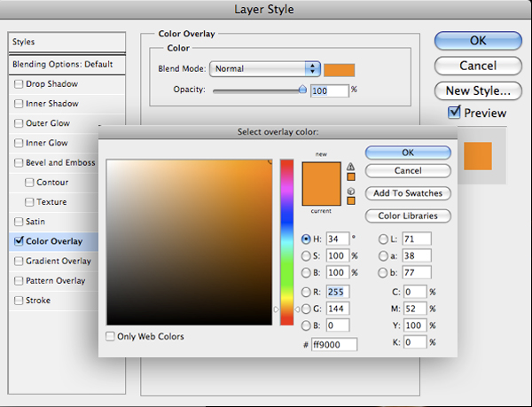Click the Add To Swatches button

tap(408, 193)
